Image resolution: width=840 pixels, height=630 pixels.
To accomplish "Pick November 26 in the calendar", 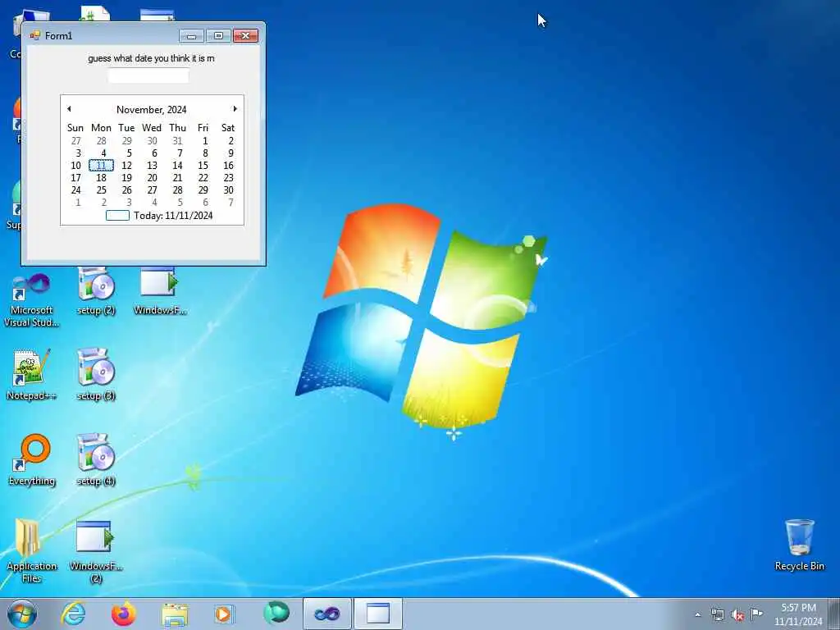I will pyautogui.click(x=126, y=190).
